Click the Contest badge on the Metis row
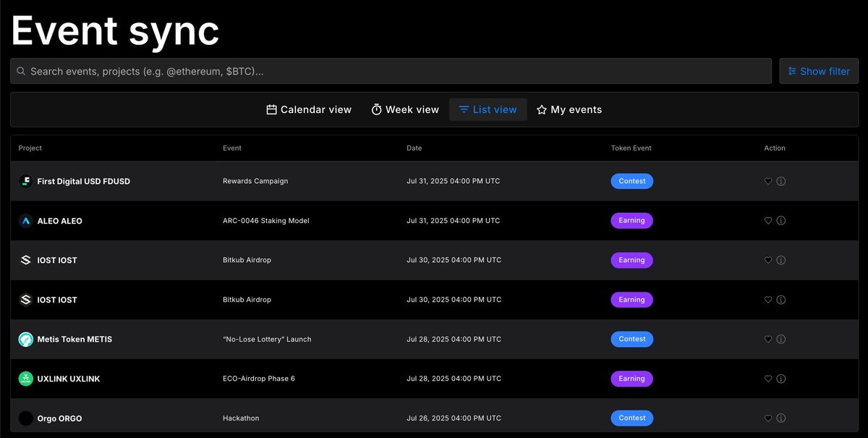The width and height of the screenshot is (868, 438). (x=632, y=339)
